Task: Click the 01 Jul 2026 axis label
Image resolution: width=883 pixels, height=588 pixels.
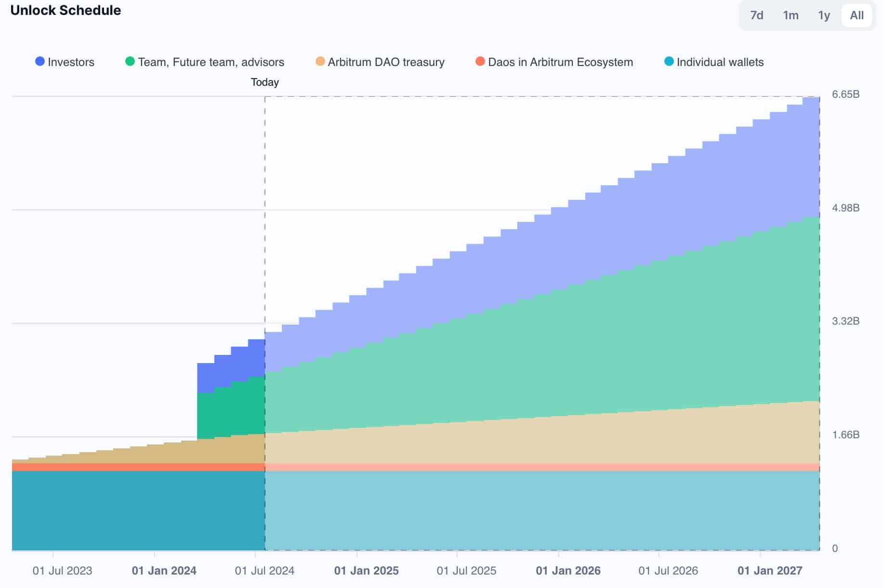Action: click(x=668, y=571)
